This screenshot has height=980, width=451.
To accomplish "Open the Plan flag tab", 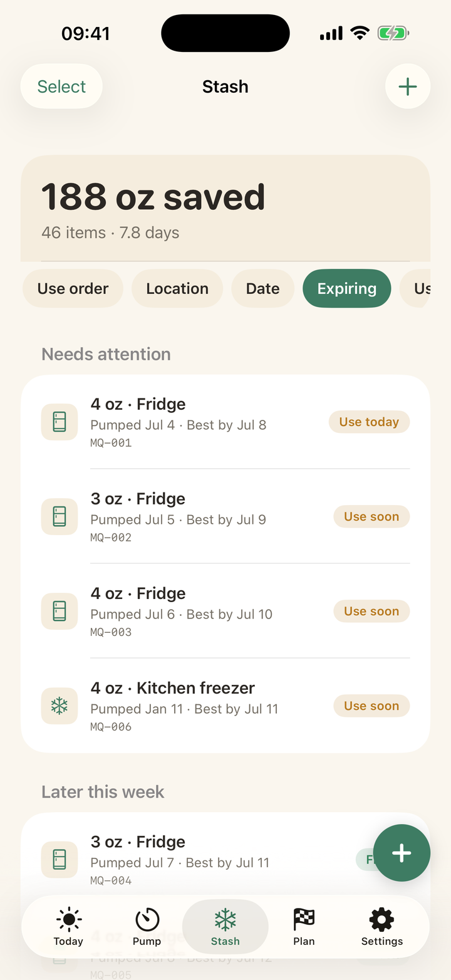I will tap(304, 927).
